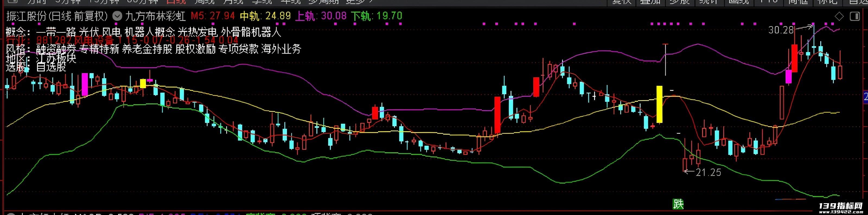Screen dimensions: 868x215
Task: Click the 复权 toolbar button
Action: pos(622,2)
